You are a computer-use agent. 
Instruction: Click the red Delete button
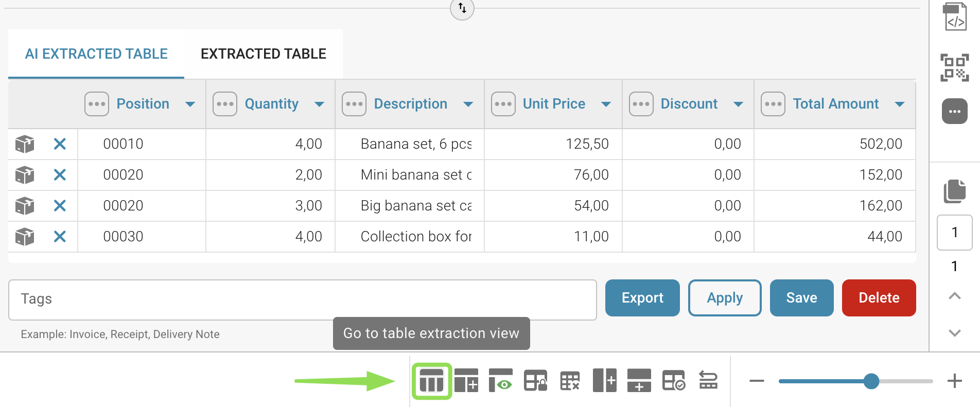879,298
